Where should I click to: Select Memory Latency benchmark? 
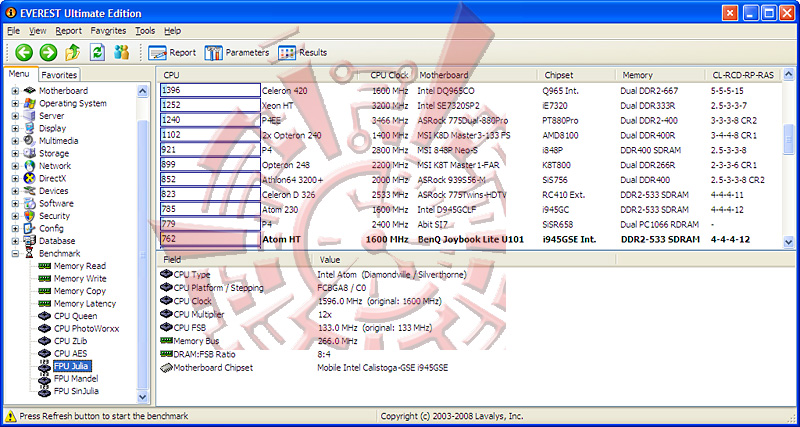point(85,304)
